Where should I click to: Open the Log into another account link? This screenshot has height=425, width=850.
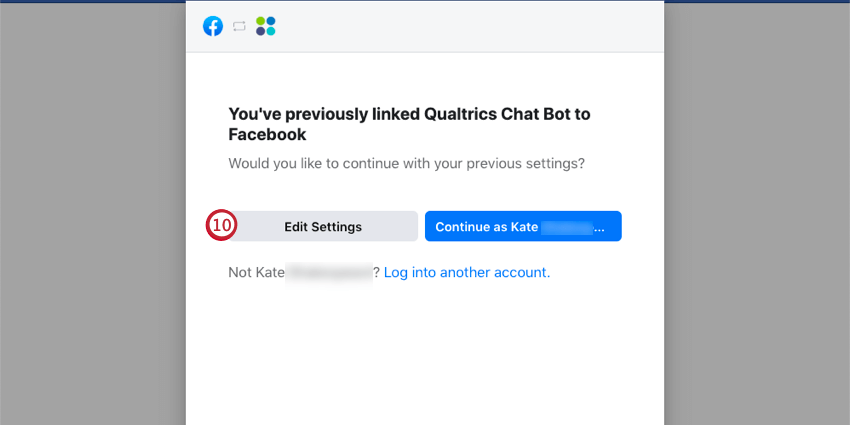click(467, 272)
